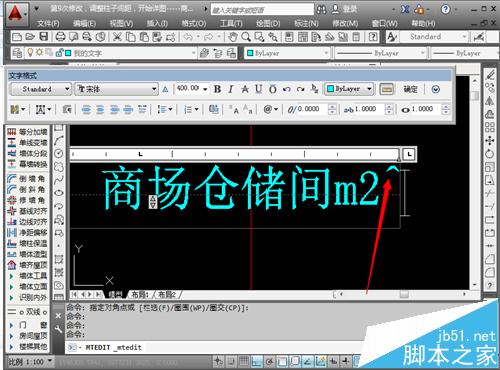Viewport: 500px width, 370px height.
Task: Open the 格式(O) menu
Action: point(194,23)
